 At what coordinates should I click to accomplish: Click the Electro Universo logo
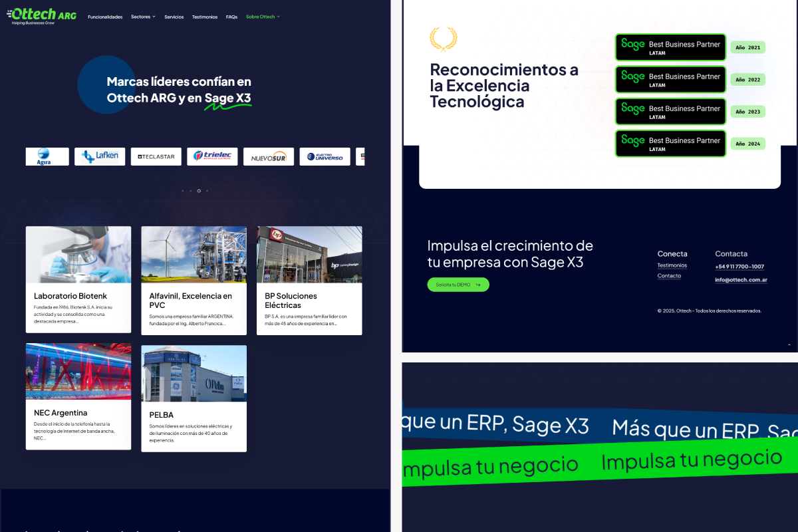pyautogui.click(x=325, y=157)
